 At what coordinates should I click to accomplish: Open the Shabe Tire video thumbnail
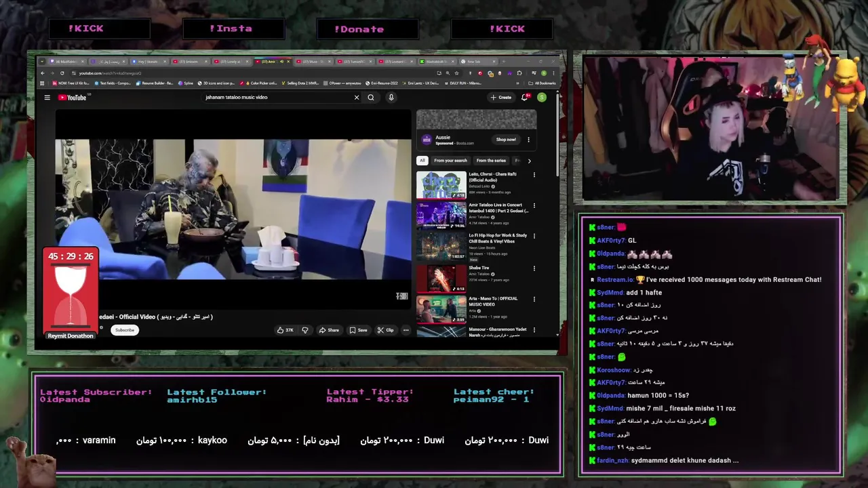(x=441, y=278)
